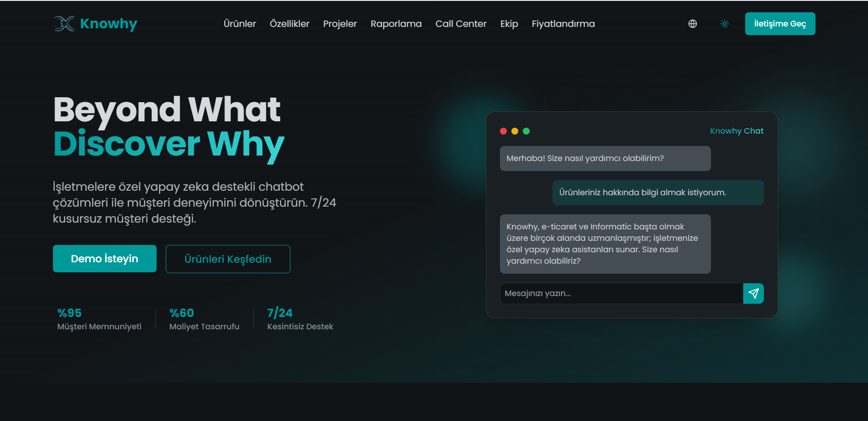Screen dimensions: 868x421
Task: Click the Knowhy Chat title label
Action: click(x=736, y=131)
